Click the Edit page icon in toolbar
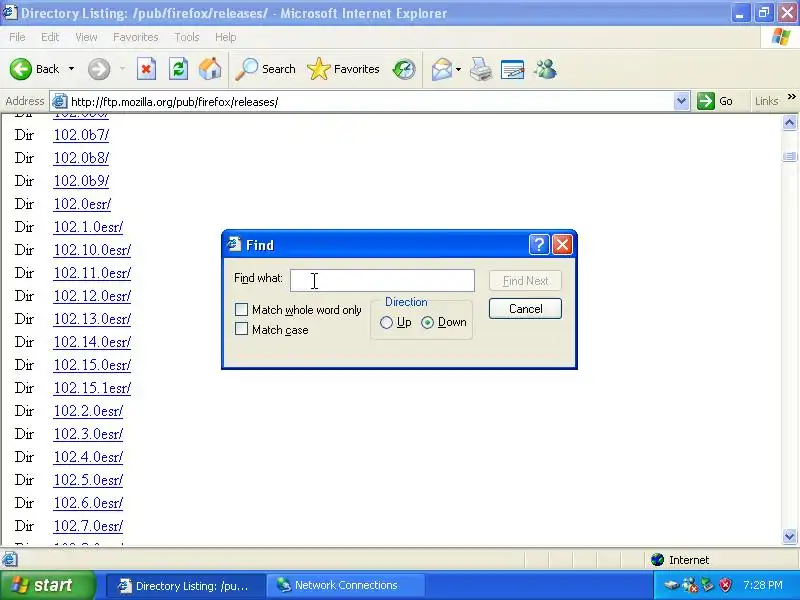 (513, 69)
